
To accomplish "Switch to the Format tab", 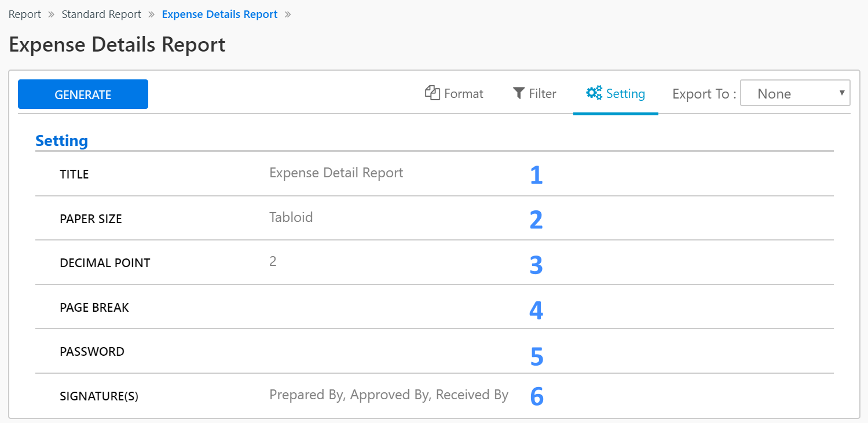I will (463, 94).
